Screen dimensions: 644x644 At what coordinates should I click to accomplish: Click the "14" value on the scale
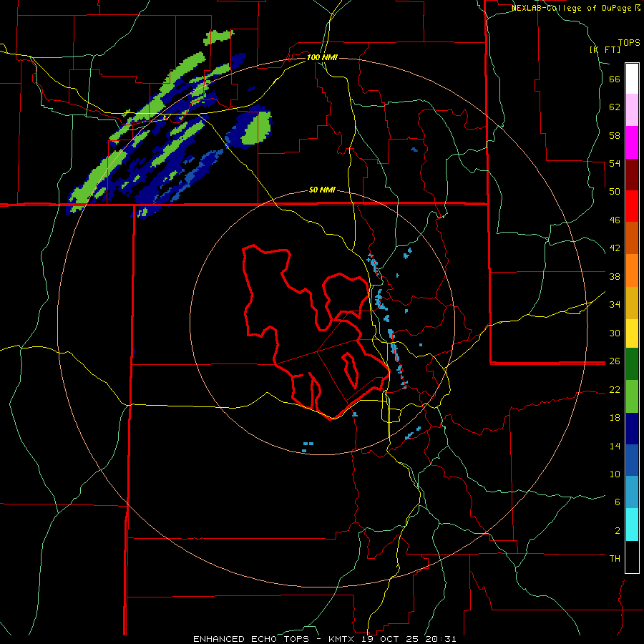[615, 446]
